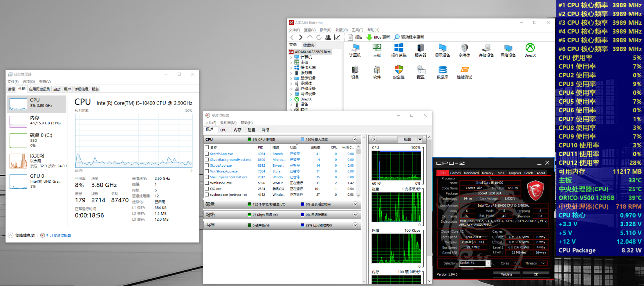Open the 视图 dropdown arrow in Resource Monitor
Screen dimensions: 644x286
pos(420,139)
